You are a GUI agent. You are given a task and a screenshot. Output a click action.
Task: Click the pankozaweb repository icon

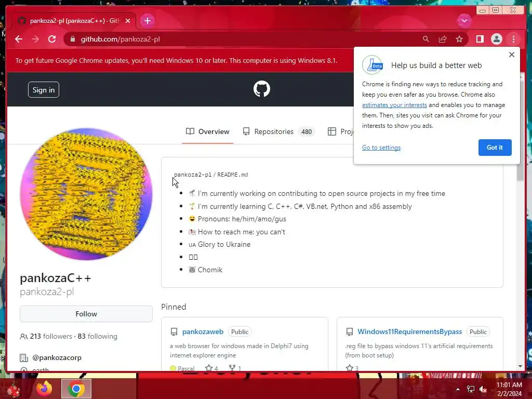pos(174,332)
